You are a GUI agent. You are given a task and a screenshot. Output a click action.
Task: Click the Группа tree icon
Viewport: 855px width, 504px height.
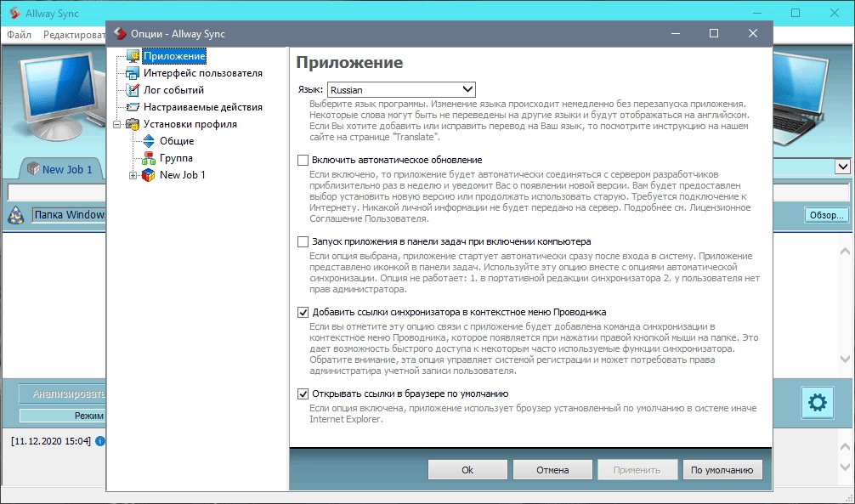click(x=149, y=158)
